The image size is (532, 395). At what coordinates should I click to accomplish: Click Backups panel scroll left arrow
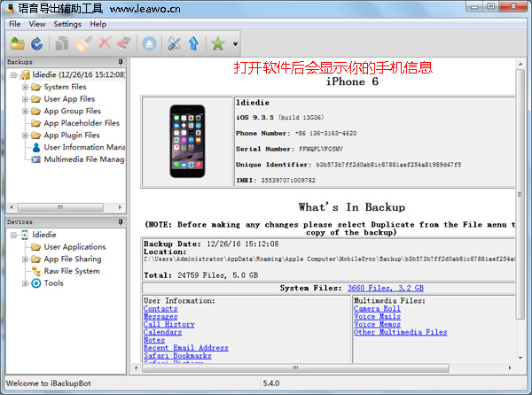12,207
